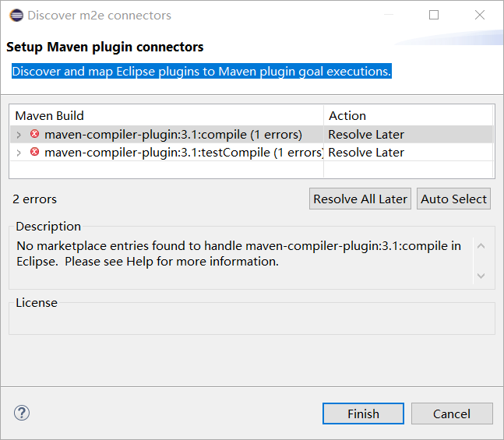Image resolution: width=504 pixels, height=440 pixels.
Task: Close the Discover m2e connectors dialog
Action: (x=480, y=15)
